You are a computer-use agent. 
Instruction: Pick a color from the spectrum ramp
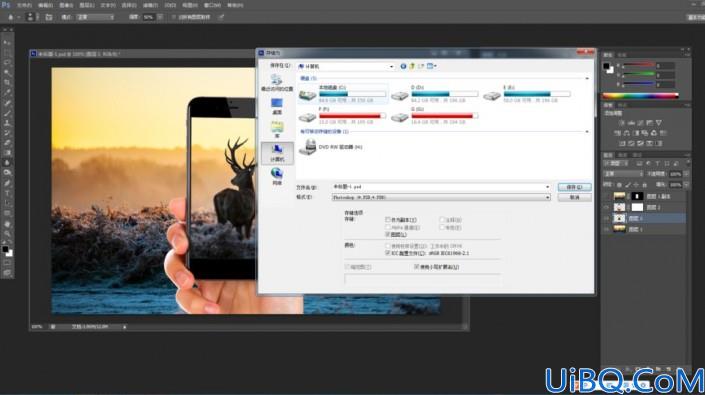click(x=640, y=96)
